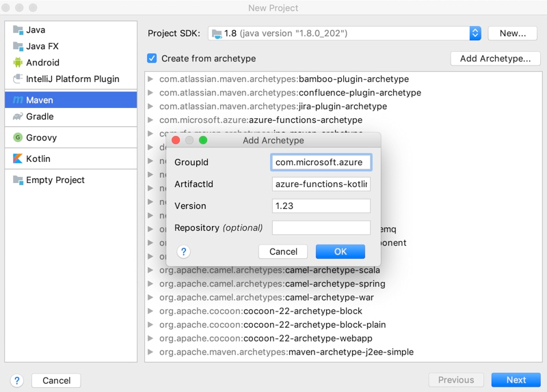Choose Gradle project type
Image resolution: width=547 pixels, height=392 pixels.
(x=71, y=116)
